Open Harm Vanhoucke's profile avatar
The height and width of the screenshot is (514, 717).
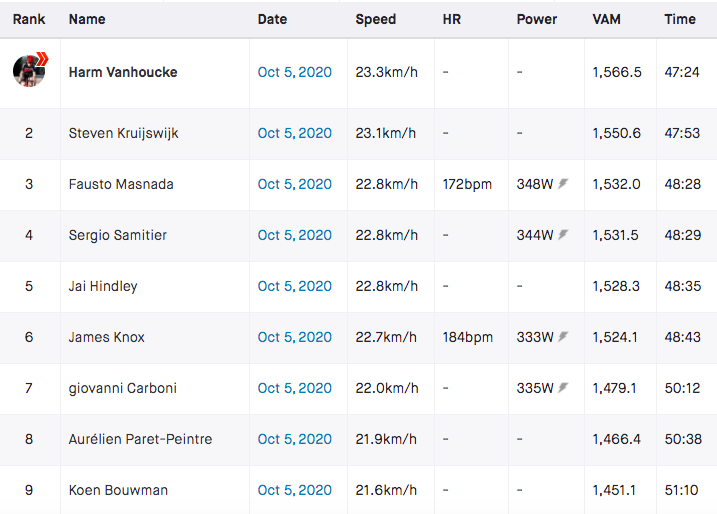[x=29, y=70]
